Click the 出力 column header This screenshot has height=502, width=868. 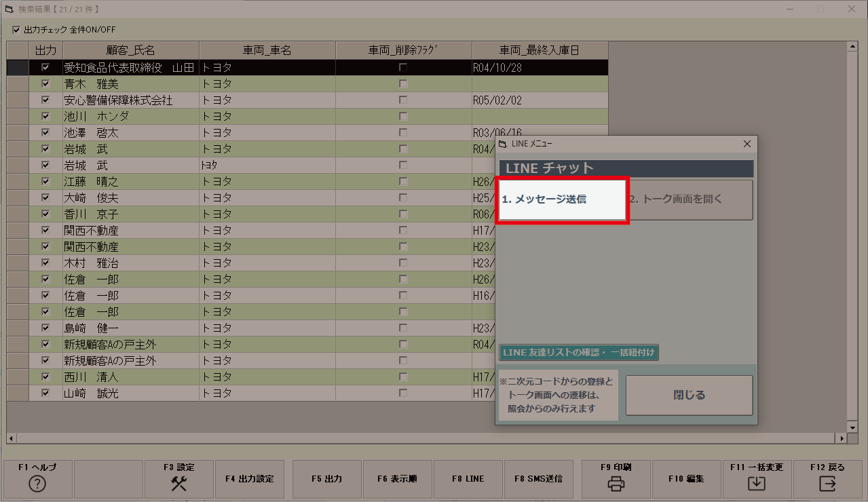pos(45,50)
